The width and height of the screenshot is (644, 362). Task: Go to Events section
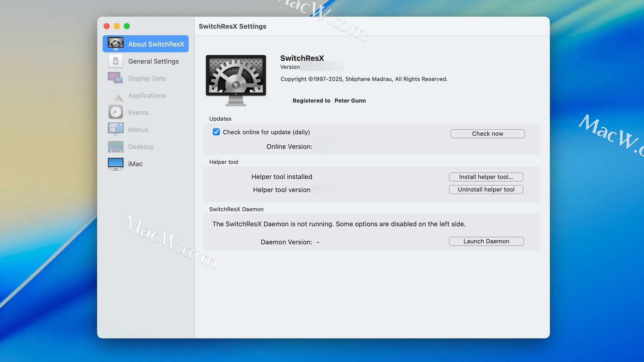pos(138,113)
